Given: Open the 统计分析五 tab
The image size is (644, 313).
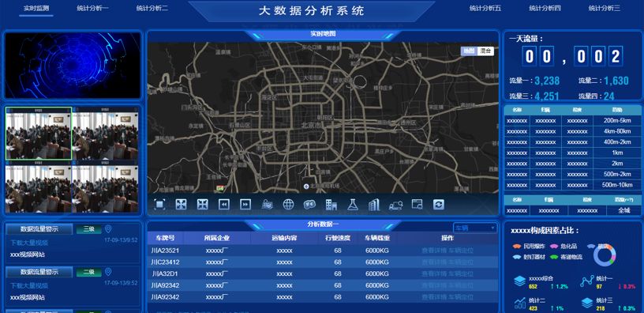Looking at the screenshot, I should (x=485, y=8).
